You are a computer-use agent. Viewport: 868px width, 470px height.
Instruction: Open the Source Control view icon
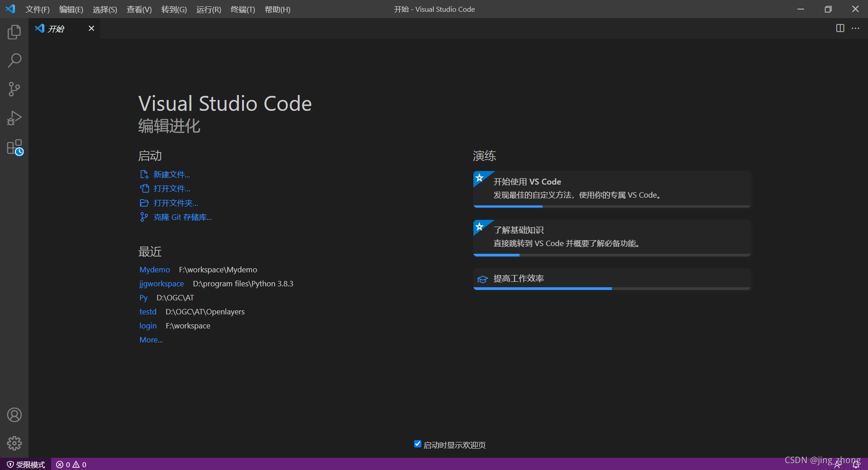point(14,89)
